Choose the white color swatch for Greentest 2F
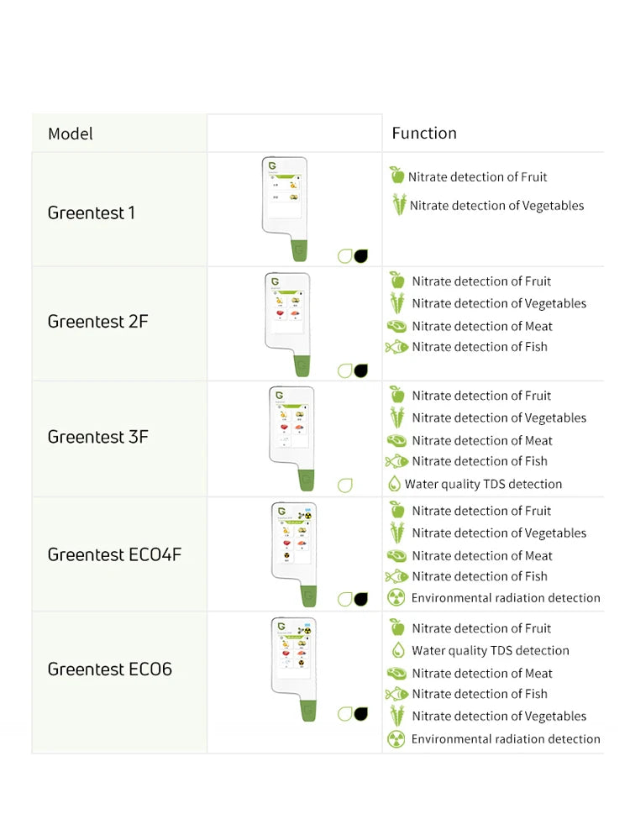 click(345, 370)
